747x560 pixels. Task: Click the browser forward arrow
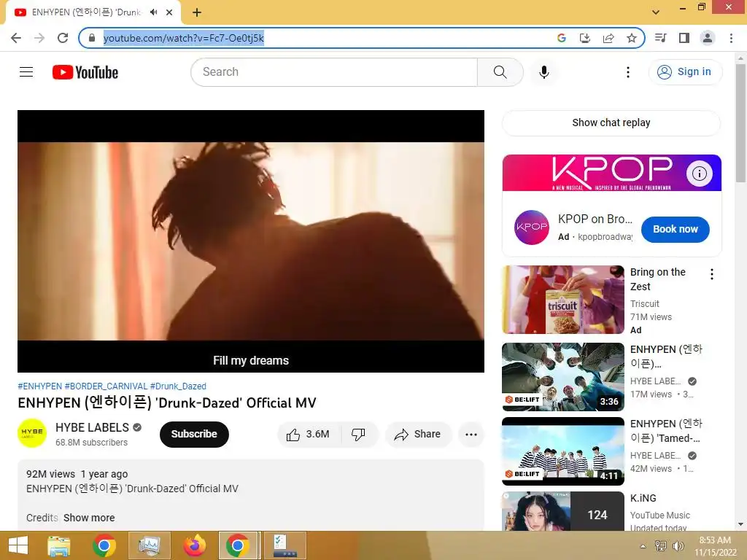click(39, 38)
